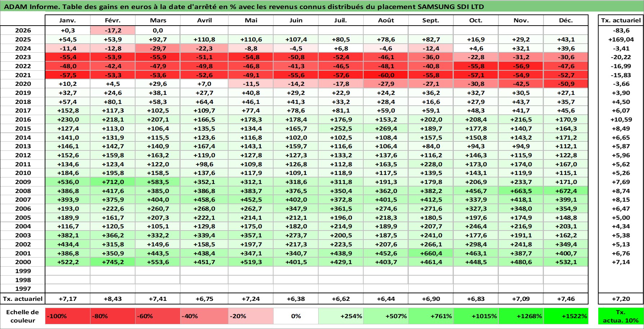Click the +84,0 cell in September 2013
This screenshot has width=644, height=329.
pyautogui.click(x=431, y=146)
